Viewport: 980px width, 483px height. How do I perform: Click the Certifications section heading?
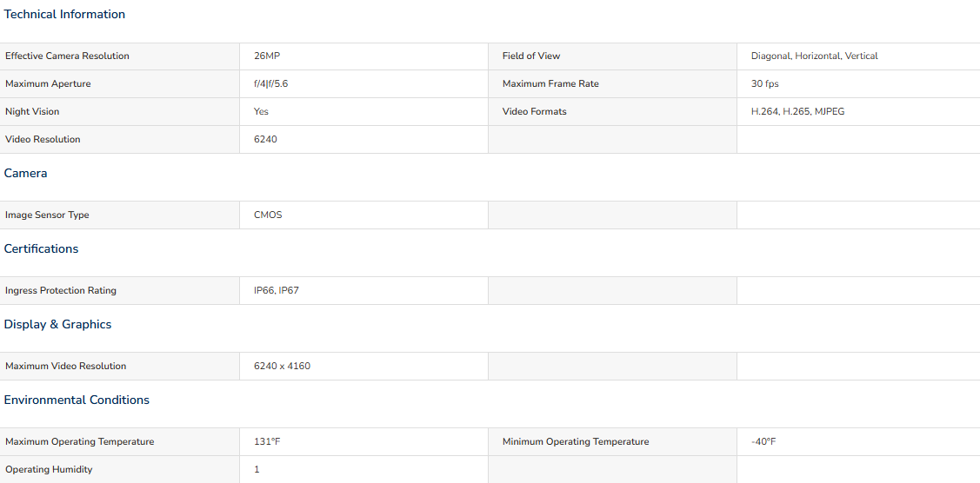pyautogui.click(x=41, y=249)
